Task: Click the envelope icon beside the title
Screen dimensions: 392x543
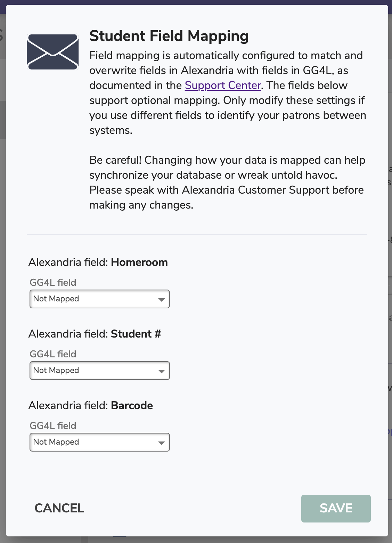Action: coord(53,52)
